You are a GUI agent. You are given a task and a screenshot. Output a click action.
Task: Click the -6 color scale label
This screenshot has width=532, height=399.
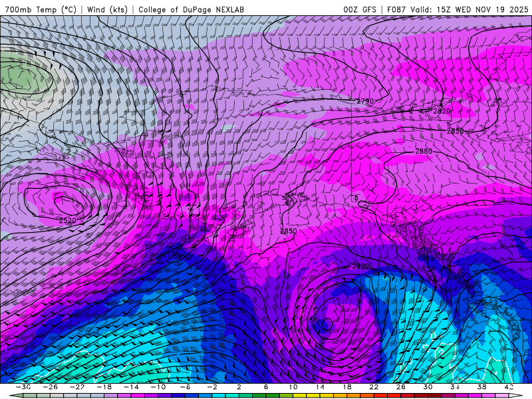[186, 387]
